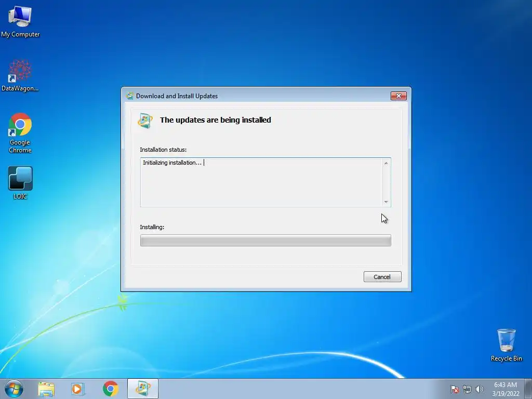
Task: Open Action Center flag in the tray
Action: click(x=454, y=389)
